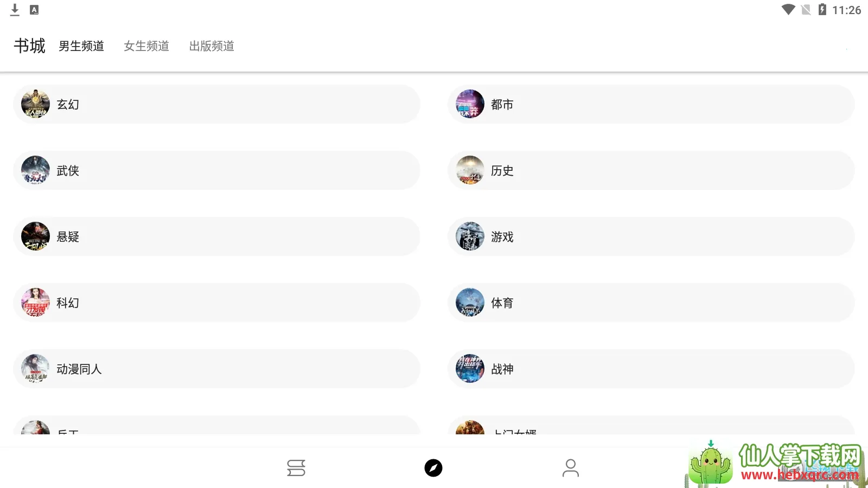The width and height of the screenshot is (868, 488).
Task: Open the 历史 category entry
Action: (x=651, y=170)
